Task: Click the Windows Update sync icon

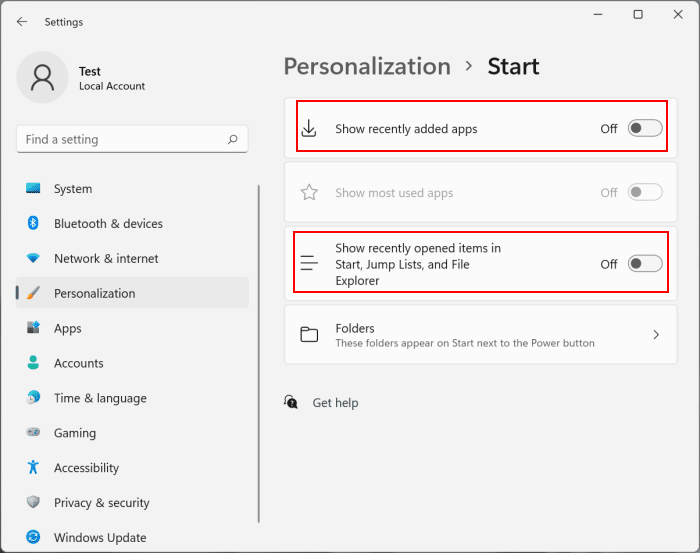Action: (x=33, y=537)
